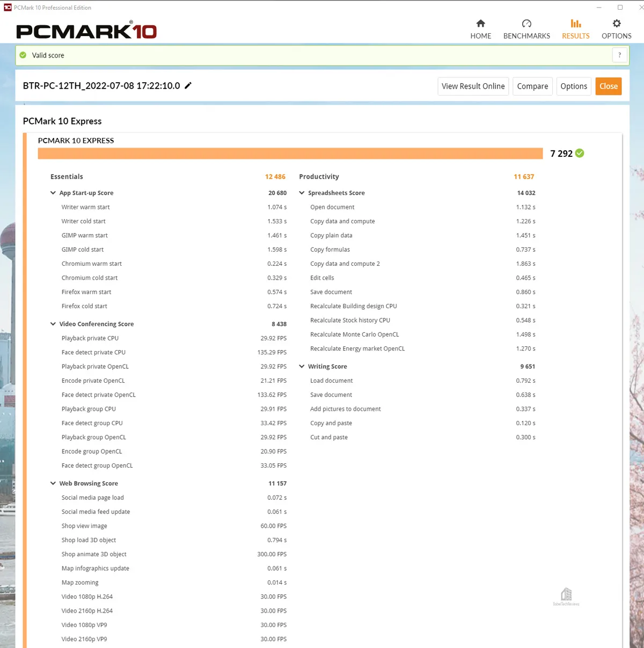644x648 pixels.
Task: Select the Video 1080p VP9 row
Action: click(x=174, y=625)
